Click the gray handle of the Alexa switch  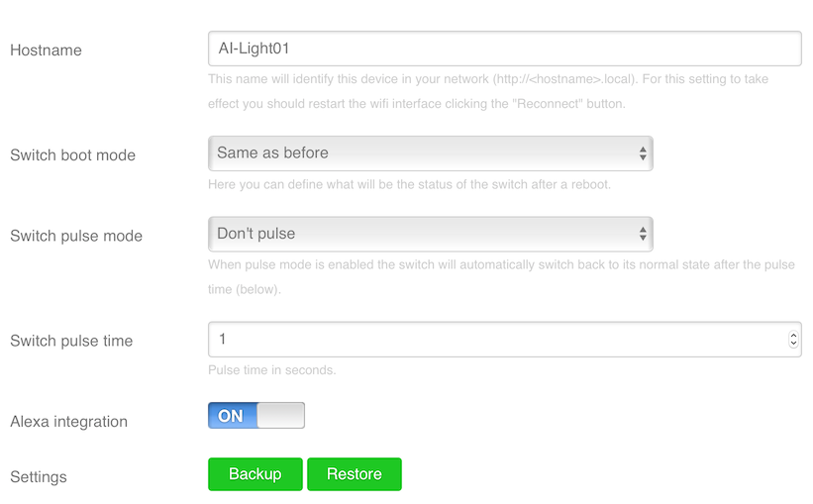(280, 416)
